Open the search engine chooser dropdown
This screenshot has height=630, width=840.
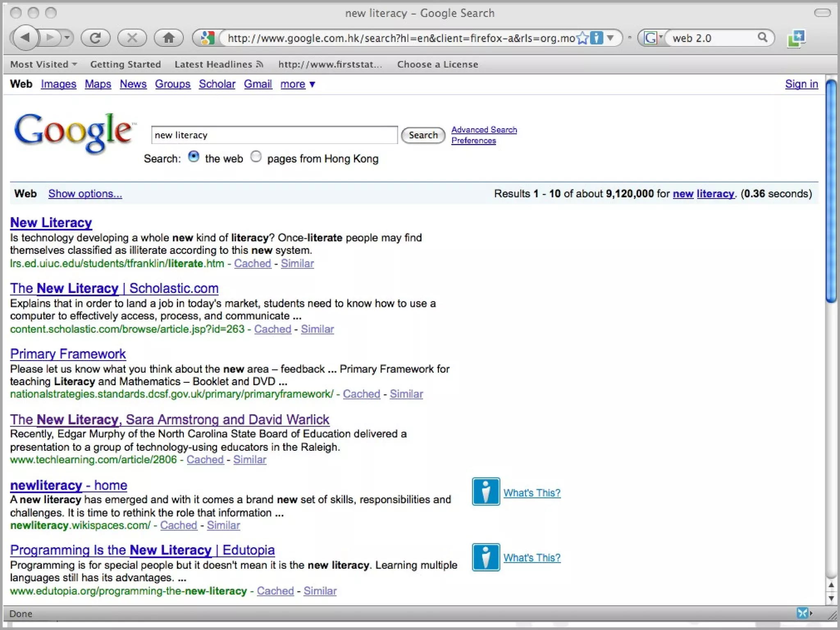[x=653, y=38]
